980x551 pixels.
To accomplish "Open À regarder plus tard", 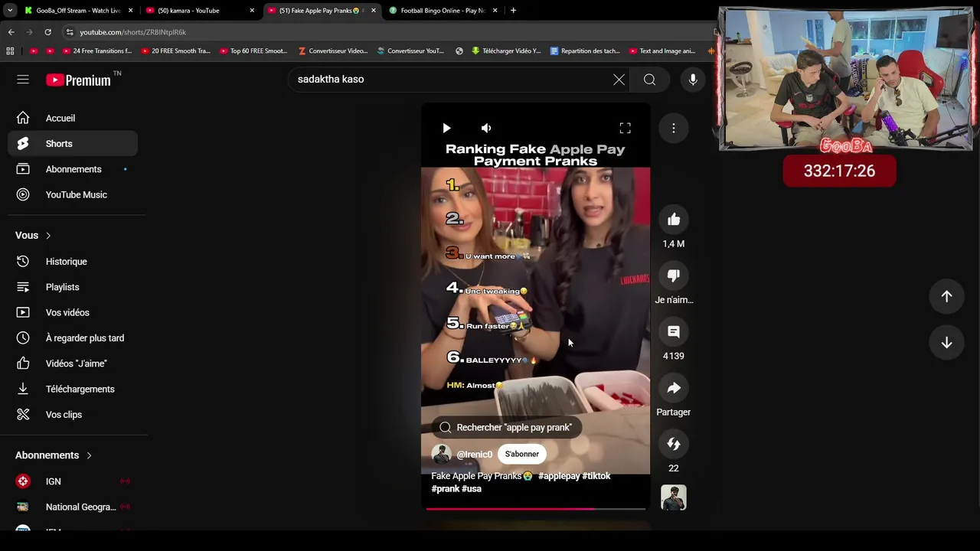I will (x=73, y=338).
